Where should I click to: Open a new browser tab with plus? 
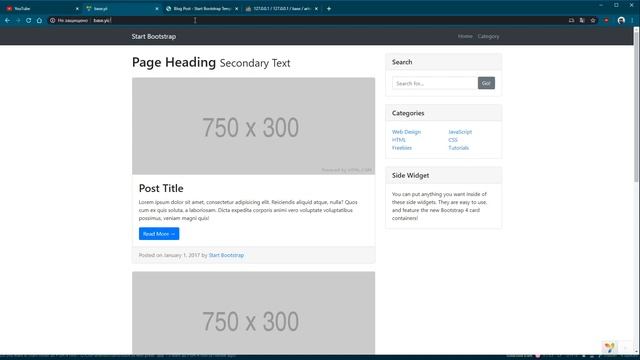329,9
